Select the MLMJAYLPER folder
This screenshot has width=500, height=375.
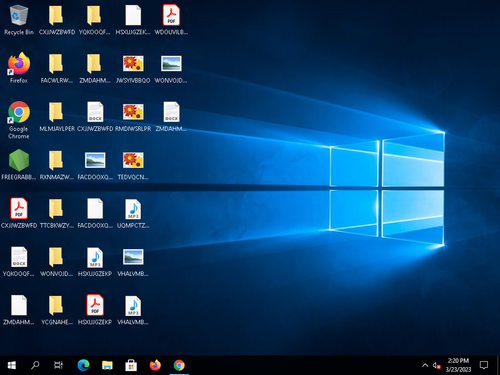point(57,116)
